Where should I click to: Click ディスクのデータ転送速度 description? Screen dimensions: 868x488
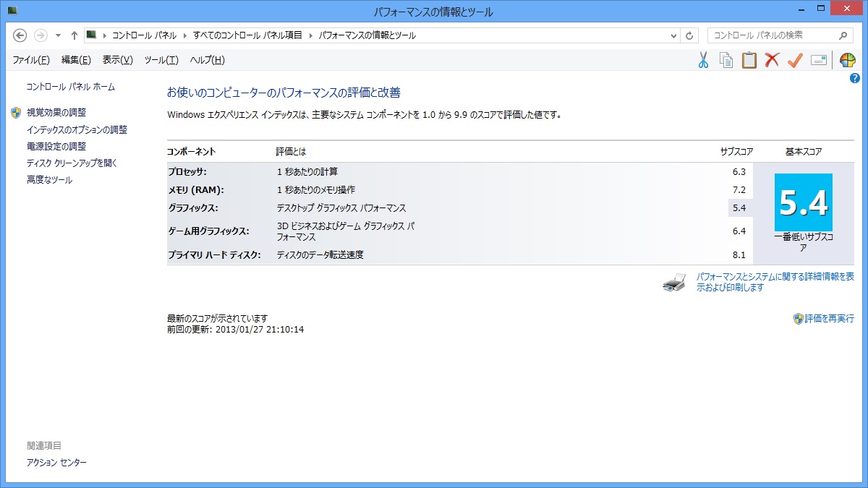coord(320,254)
